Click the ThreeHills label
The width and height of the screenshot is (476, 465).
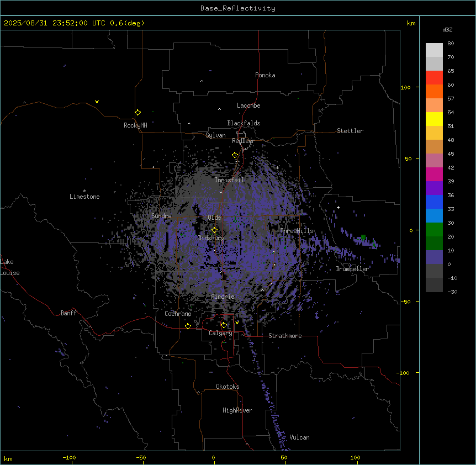[297, 231]
